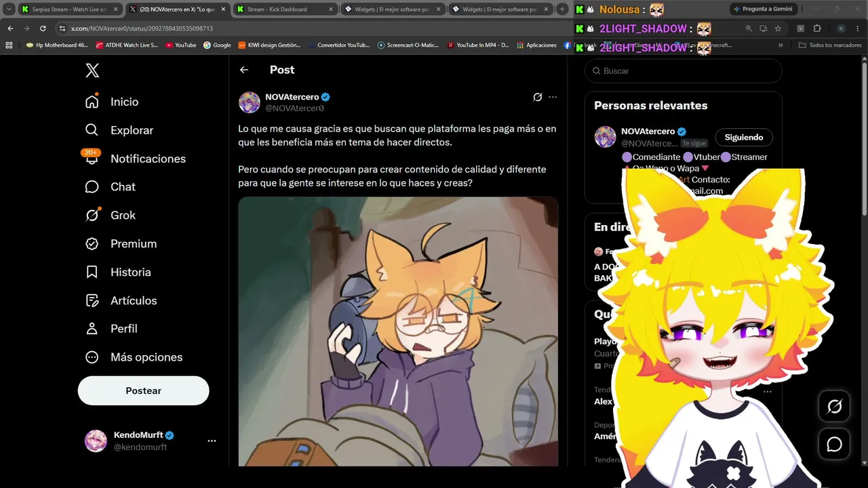This screenshot has height=488, width=868.
Task: Open the KendoMurft account avatar
Action: pos(96,441)
